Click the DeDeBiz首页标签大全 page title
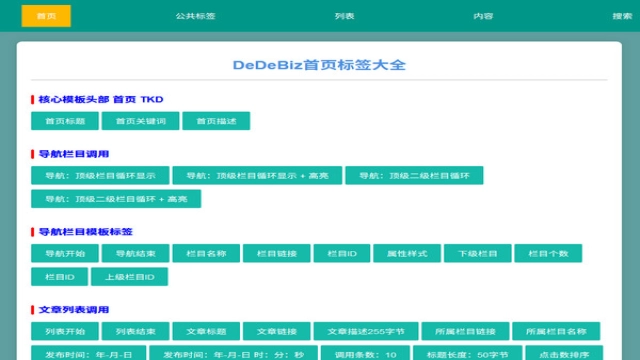 pos(319,65)
